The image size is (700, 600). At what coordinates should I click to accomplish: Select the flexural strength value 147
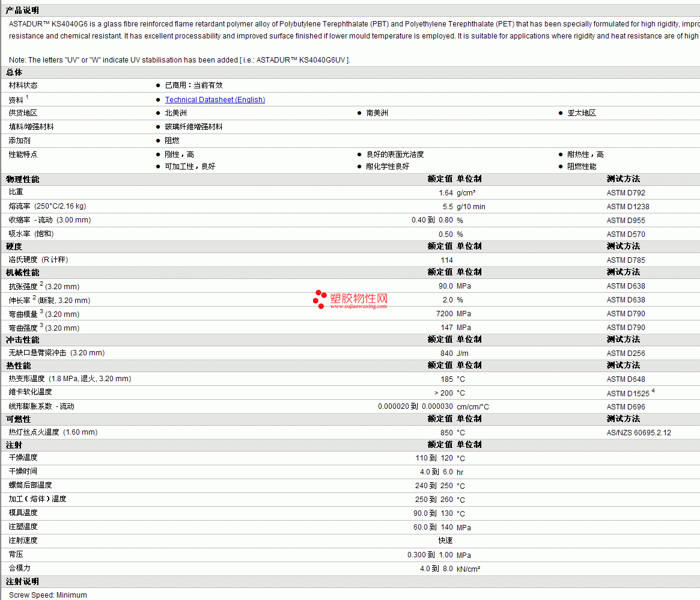(x=447, y=328)
